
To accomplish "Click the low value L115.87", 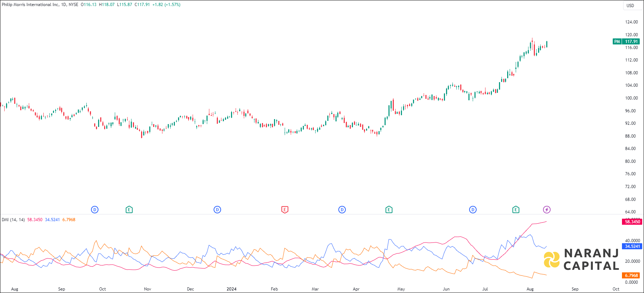I will pyautogui.click(x=124, y=5).
